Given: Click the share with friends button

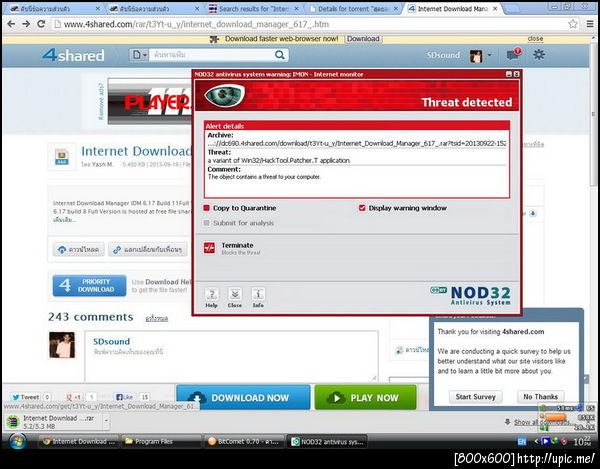Looking at the screenshot, I should click(x=148, y=250).
